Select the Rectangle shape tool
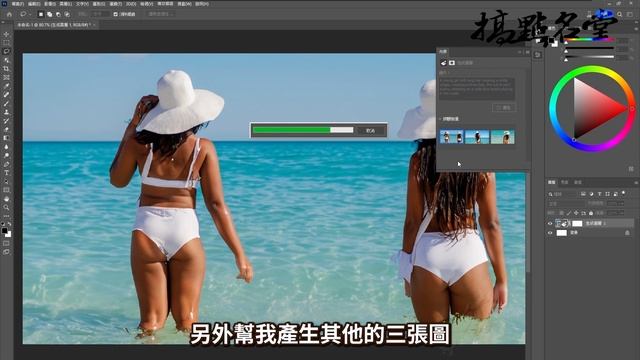The image size is (640, 360). coord(6,190)
